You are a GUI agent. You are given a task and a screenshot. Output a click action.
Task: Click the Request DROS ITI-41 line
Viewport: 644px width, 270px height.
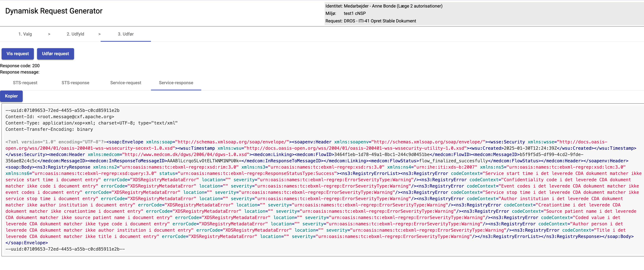[371, 21]
